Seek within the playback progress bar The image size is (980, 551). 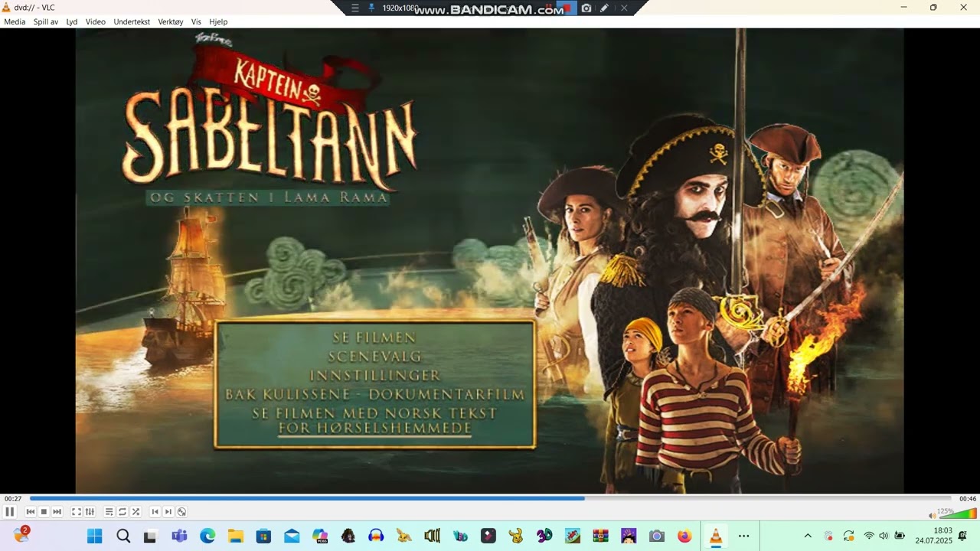pos(490,498)
